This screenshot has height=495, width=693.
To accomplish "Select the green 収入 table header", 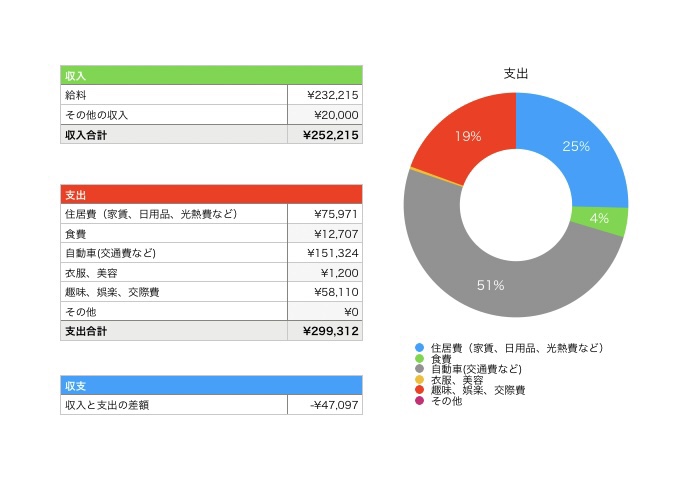I will [x=211, y=75].
